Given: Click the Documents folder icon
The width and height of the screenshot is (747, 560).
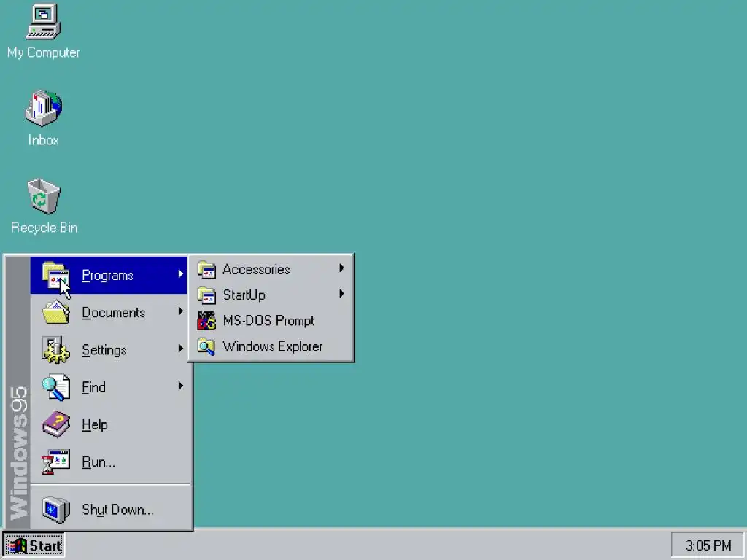Looking at the screenshot, I should coord(55,312).
